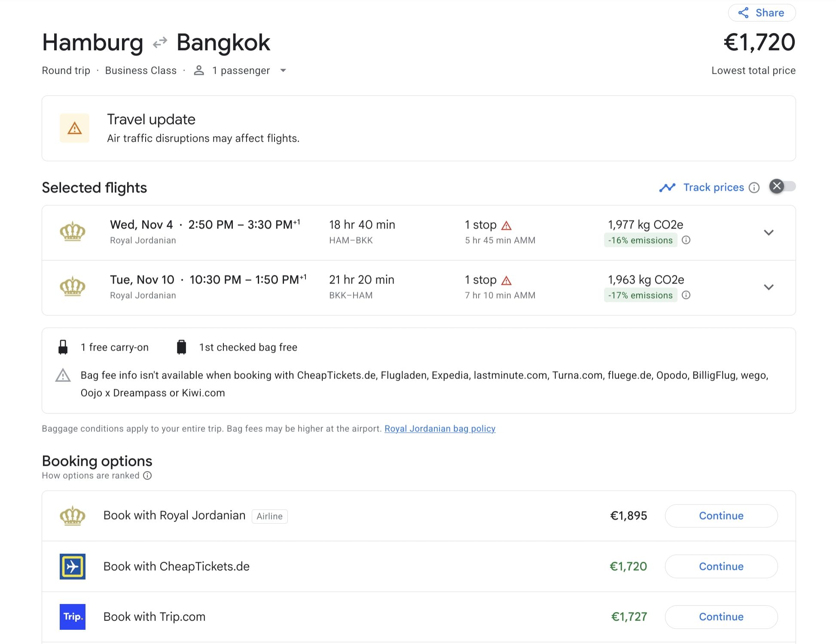This screenshot has width=836, height=644.
Task: Click the checked bag suitcase icon
Action: (182, 347)
